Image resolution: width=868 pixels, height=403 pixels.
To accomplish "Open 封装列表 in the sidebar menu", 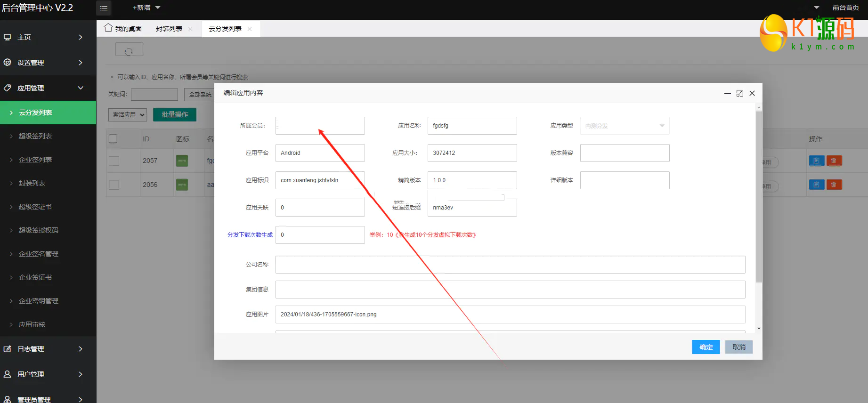I will [x=48, y=183].
